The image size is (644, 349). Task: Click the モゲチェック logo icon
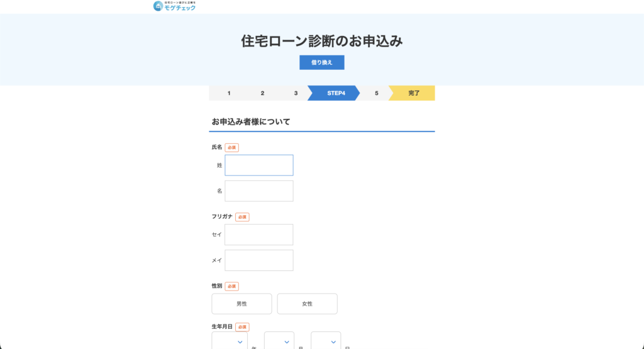[158, 6]
